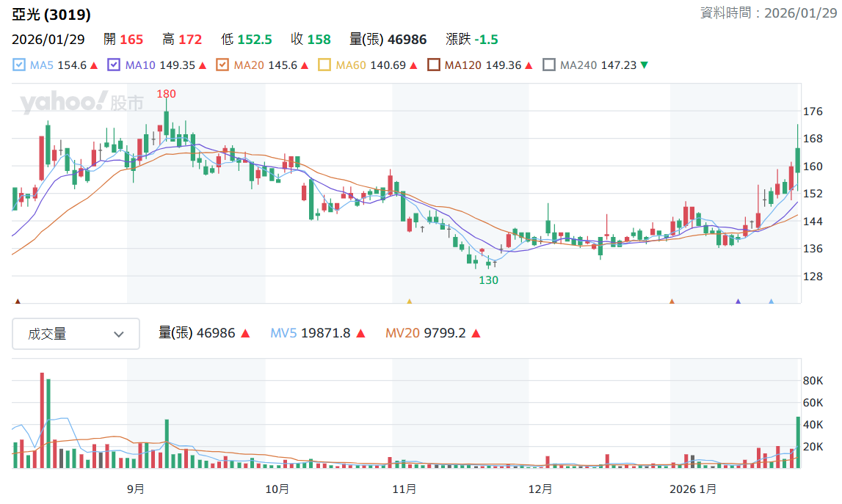The height and width of the screenshot is (504, 842).
Task: Click the yellow triangle marker near 11月
Action: 409,302
